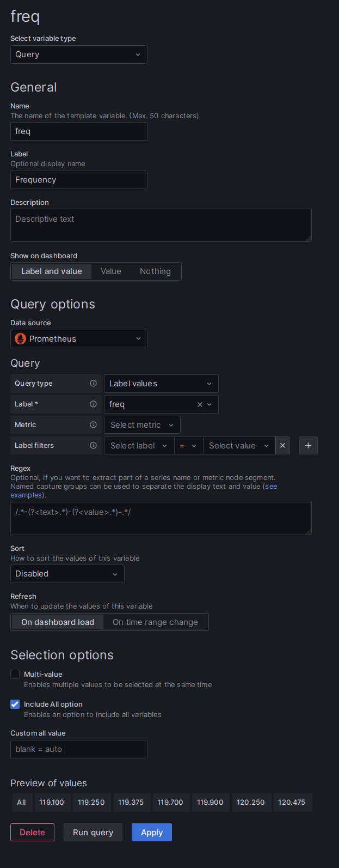This screenshot has height=868, width=339.
Task: Switch Refresh to On time range change
Action: click(156, 622)
